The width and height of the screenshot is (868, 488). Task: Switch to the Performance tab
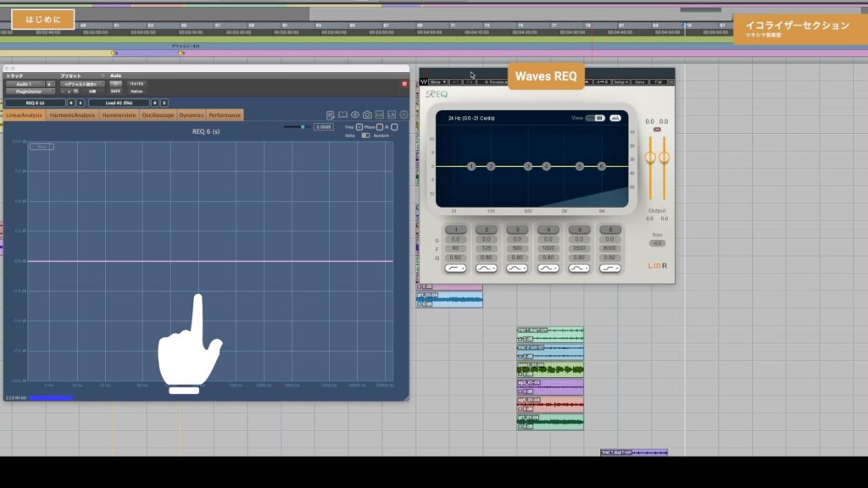[225, 115]
